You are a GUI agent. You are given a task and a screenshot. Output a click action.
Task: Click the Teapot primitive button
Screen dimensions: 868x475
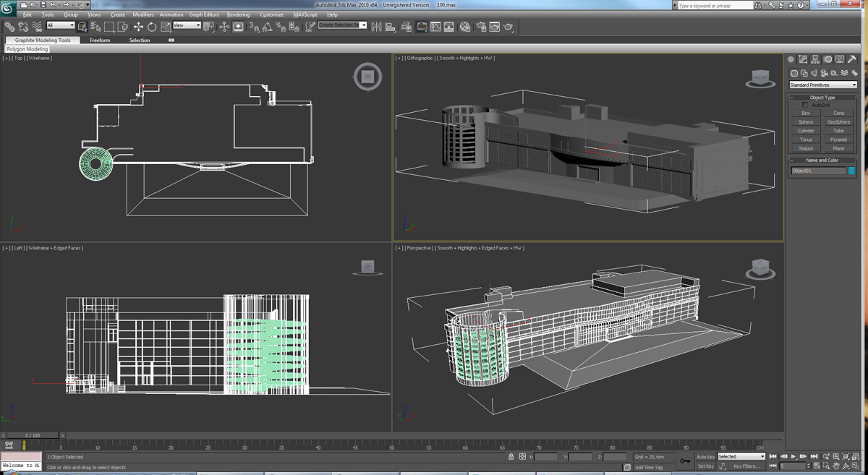pos(806,148)
